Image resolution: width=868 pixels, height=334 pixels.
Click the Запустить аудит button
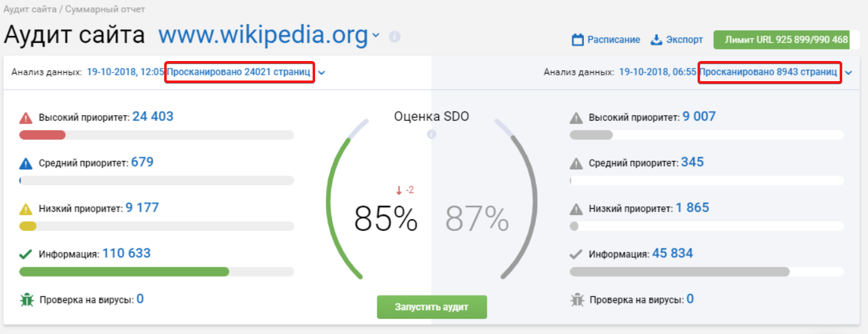click(431, 307)
